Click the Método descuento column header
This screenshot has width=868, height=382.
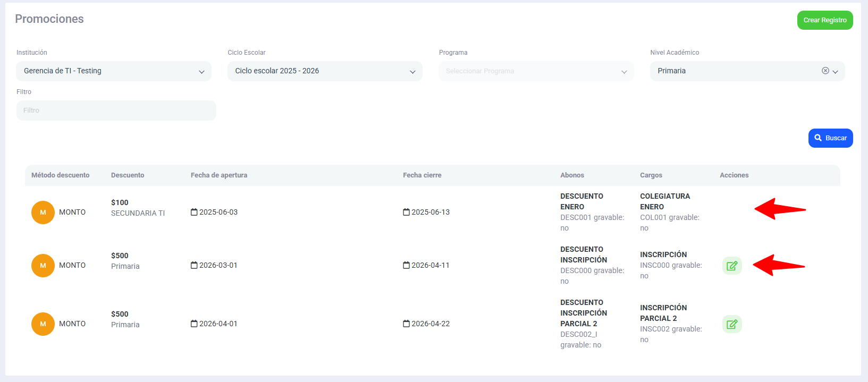61,175
